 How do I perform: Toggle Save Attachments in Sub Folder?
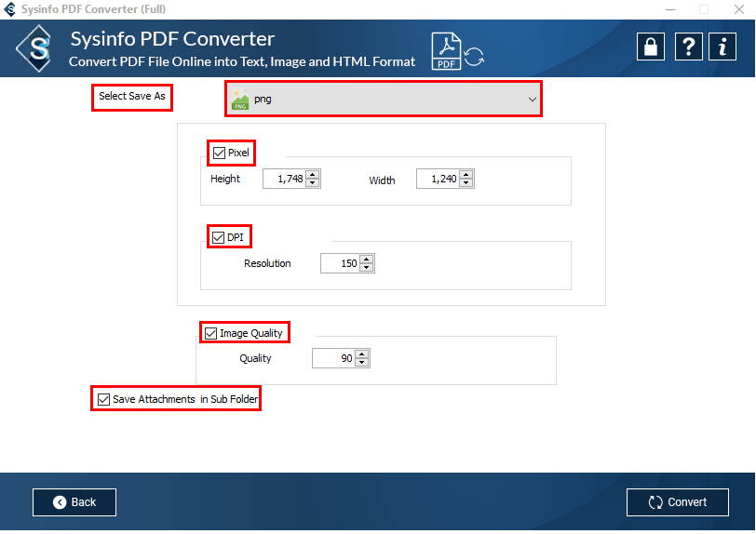pos(103,399)
